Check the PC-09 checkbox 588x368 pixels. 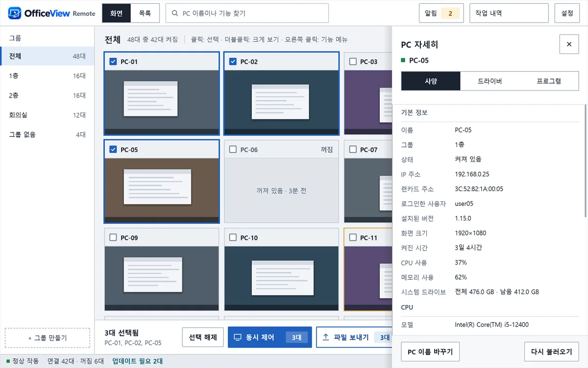(x=113, y=237)
